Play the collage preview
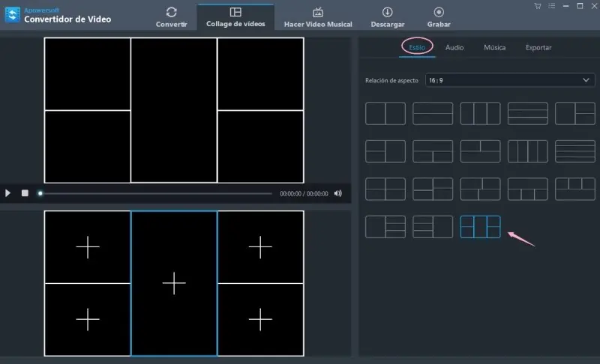This screenshot has height=364, width=600. coord(7,193)
